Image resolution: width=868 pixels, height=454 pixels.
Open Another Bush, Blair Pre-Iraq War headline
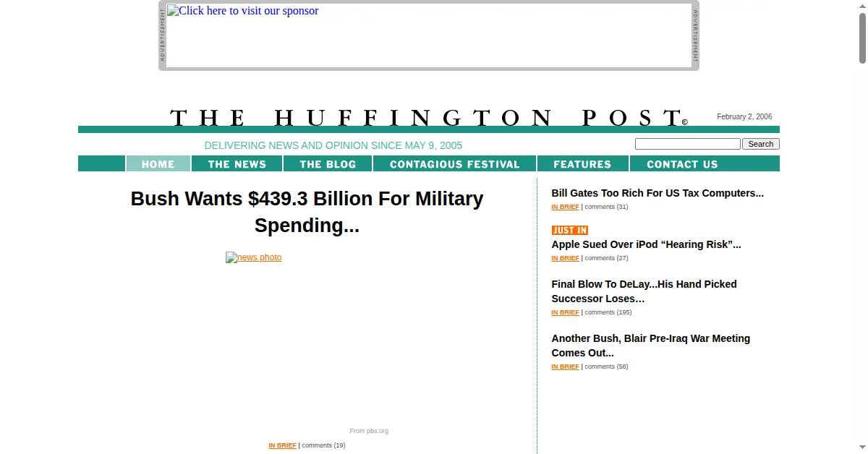coord(650,346)
